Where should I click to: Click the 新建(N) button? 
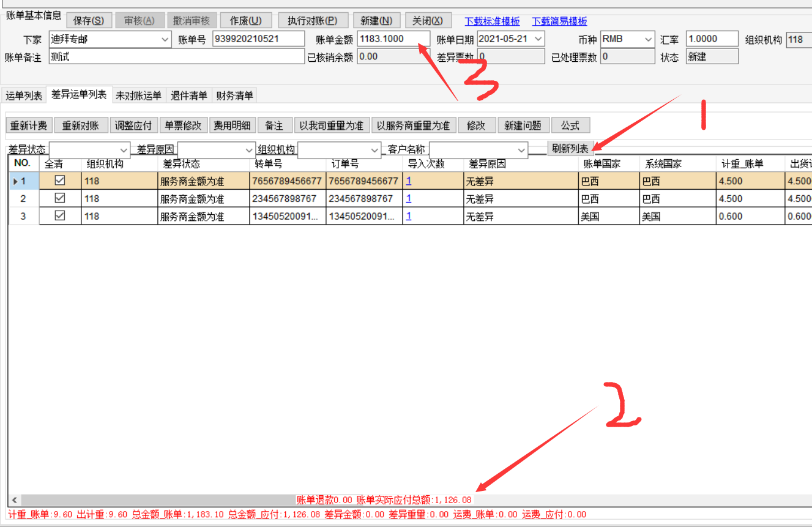[376, 20]
